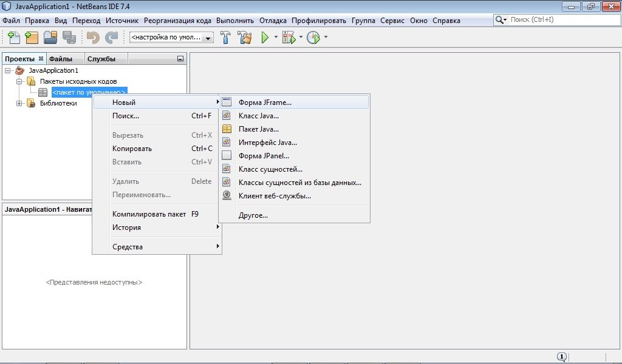
Task: Click the Build Project hammer icon
Action: tap(225, 37)
